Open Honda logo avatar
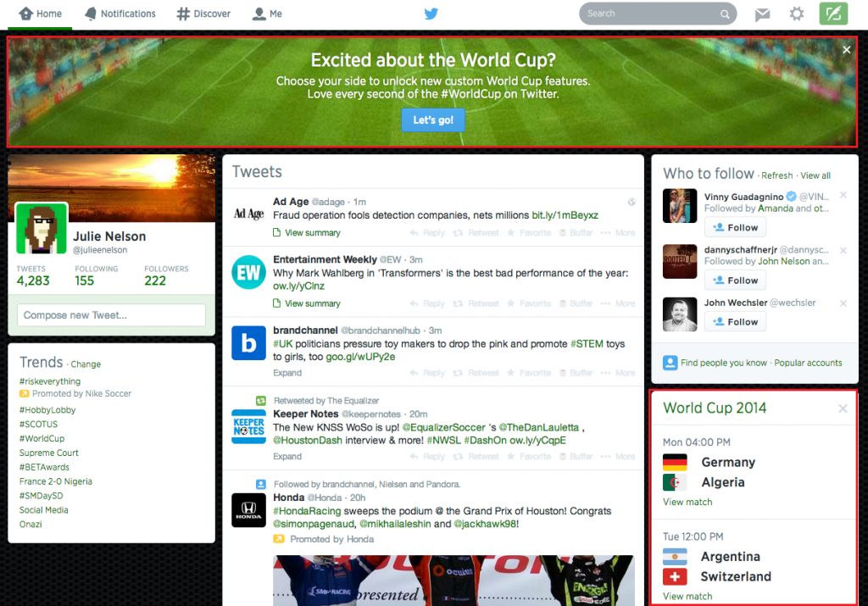Screen dimensions: 868x606 (248, 510)
